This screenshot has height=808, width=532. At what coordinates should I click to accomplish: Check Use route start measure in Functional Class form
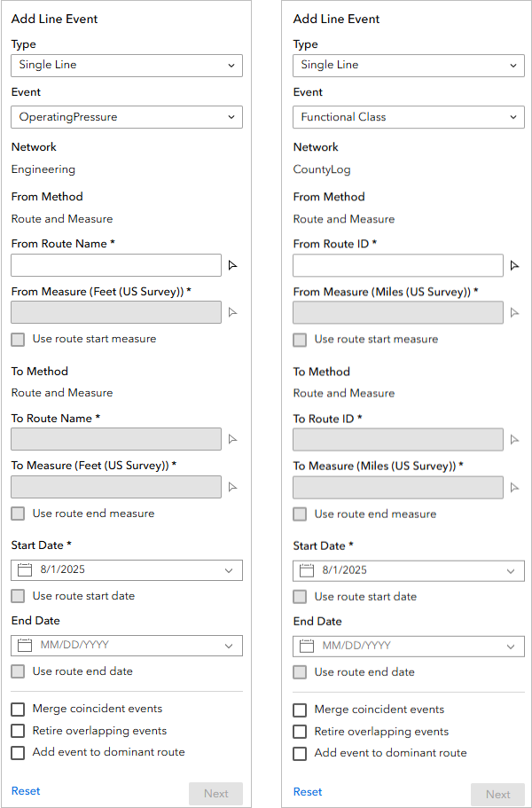click(299, 339)
